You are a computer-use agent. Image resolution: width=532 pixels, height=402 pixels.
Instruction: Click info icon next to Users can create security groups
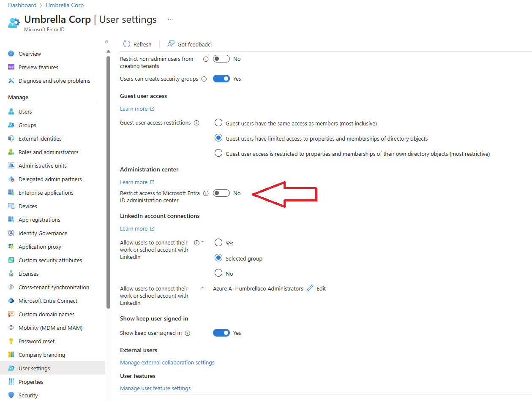point(204,79)
